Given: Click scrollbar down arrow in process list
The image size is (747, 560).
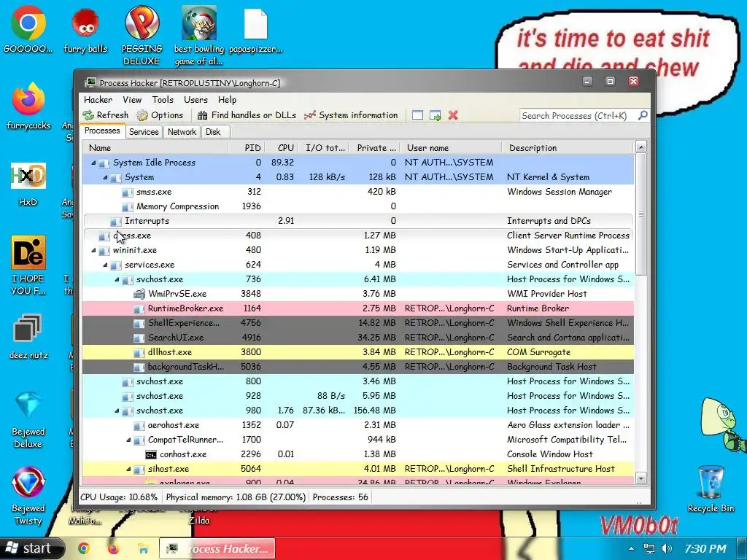Looking at the screenshot, I should tap(641, 478).
